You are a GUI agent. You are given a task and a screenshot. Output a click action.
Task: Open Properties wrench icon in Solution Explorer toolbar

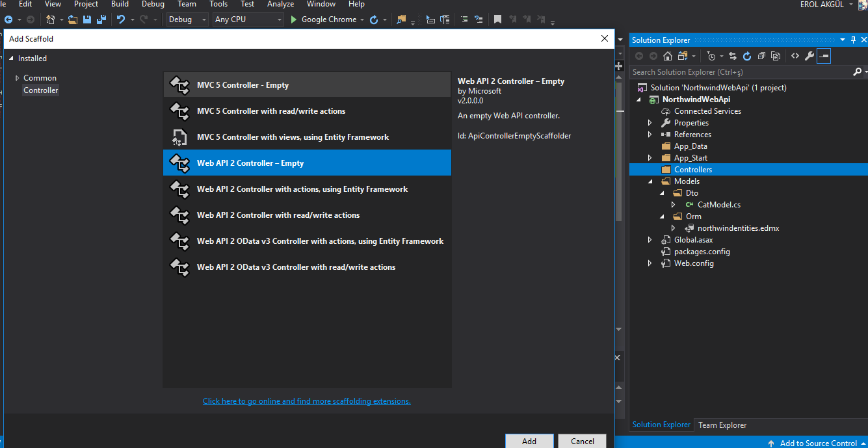[809, 56]
